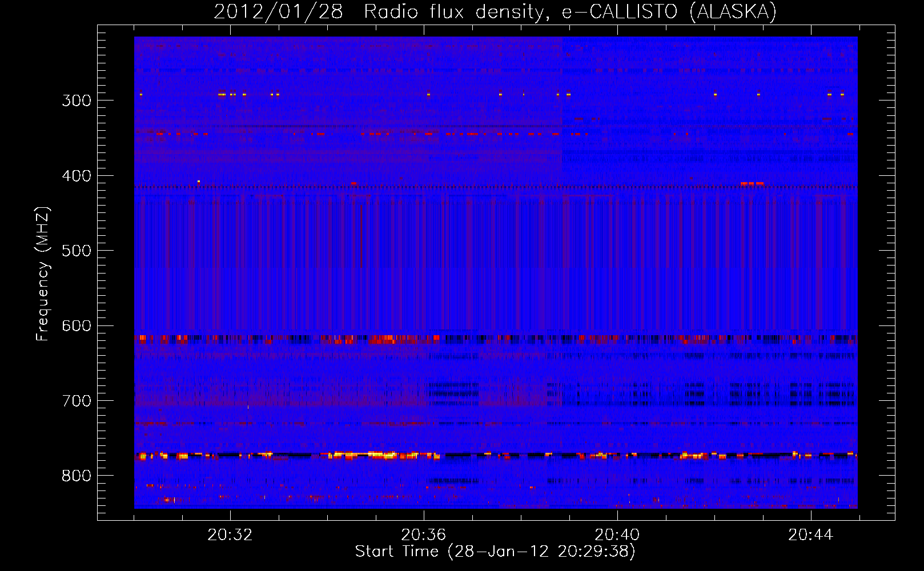Click the 600 frequency tick label
This screenshot has height=571, width=924.
click(x=77, y=326)
